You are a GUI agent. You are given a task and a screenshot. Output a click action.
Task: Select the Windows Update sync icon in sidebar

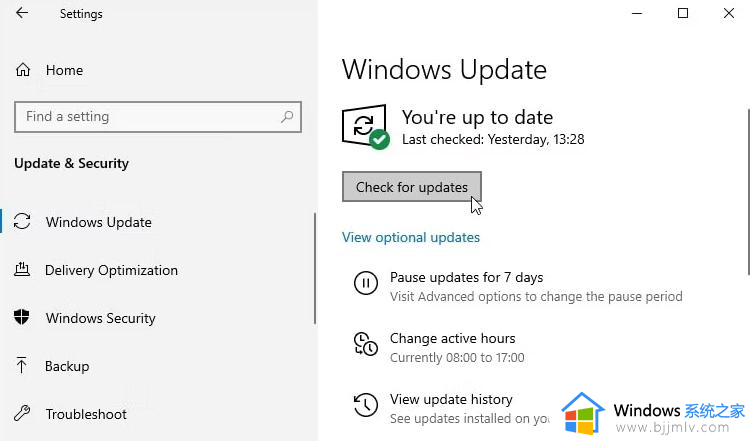pyautogui.click(x=22, y=221)
